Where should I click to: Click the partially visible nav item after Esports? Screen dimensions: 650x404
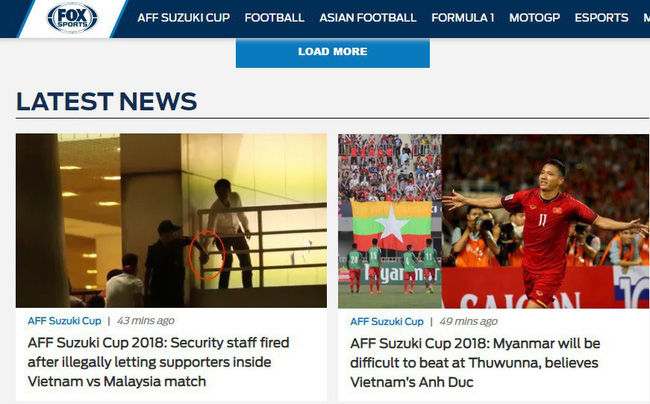[646, 18]
